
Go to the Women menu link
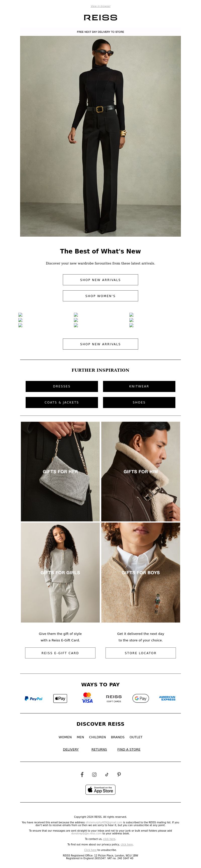coord(65,737)
